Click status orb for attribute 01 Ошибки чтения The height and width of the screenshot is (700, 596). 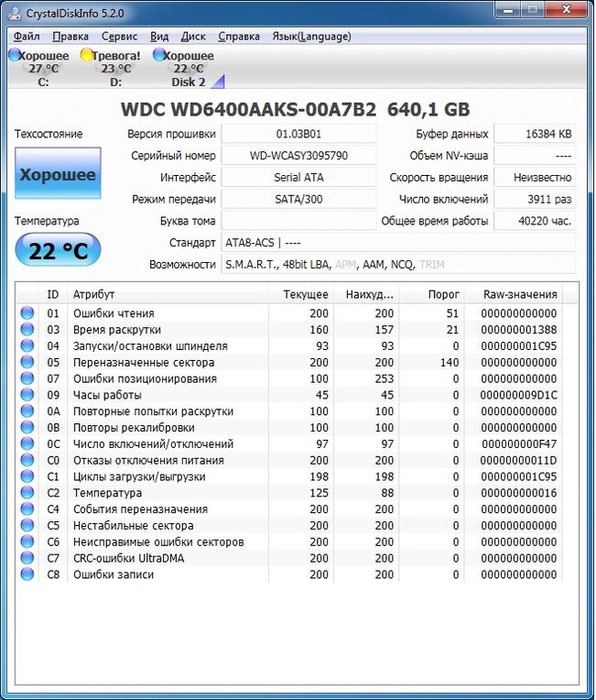point(27,312)
